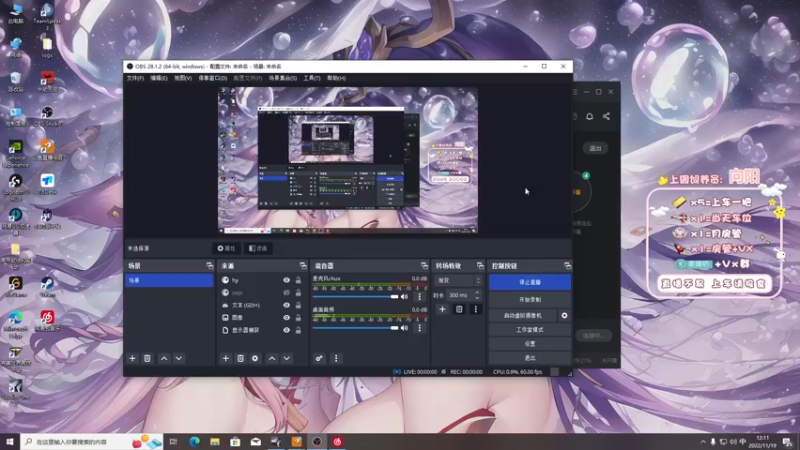Open the 麦克风/Aux three-dot options menu
This screenshot has height=450, width=800.
[420, 296]
